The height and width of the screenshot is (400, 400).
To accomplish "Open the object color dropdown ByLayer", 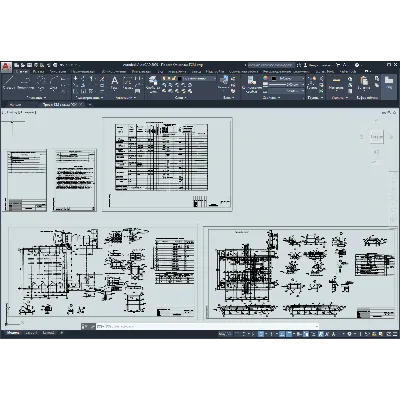I will (286, 78).
